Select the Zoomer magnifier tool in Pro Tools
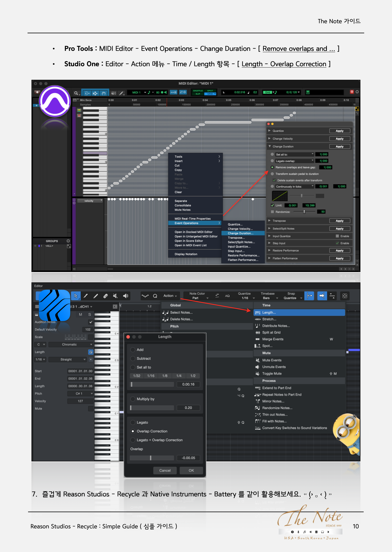This screenshot has width=392, height=552. coord(76,93)
